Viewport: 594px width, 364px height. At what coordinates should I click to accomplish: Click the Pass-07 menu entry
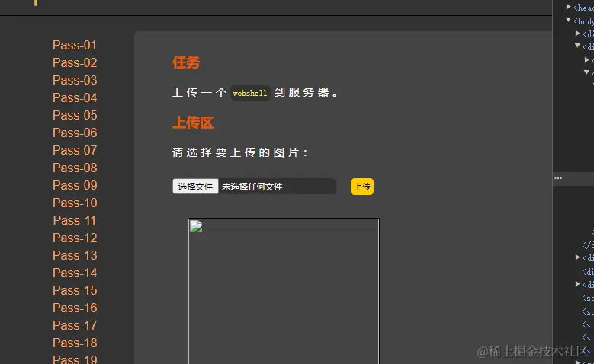(75, 150)
